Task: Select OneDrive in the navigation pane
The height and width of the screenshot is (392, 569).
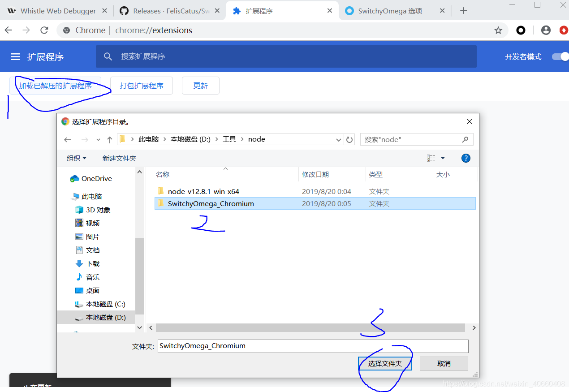Action: (x=91, y=178)
